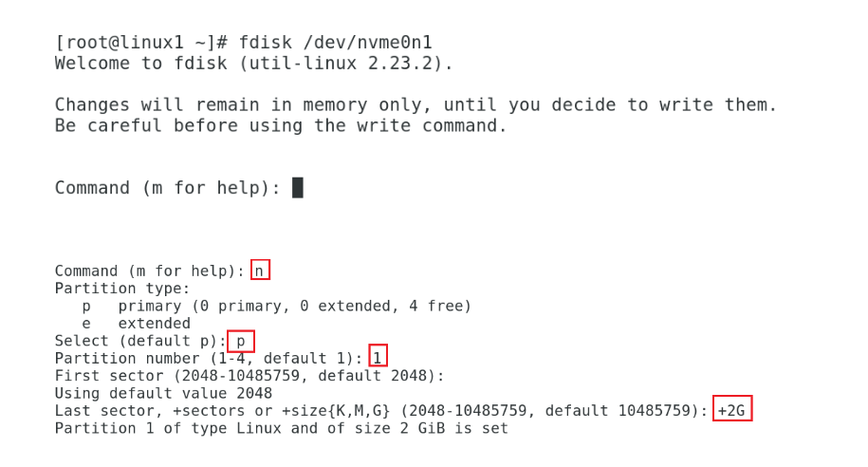Click the red-boxed 'n' command entry
Image resolution: width=868 pixels, height=467 pixels.
point(260,270)
